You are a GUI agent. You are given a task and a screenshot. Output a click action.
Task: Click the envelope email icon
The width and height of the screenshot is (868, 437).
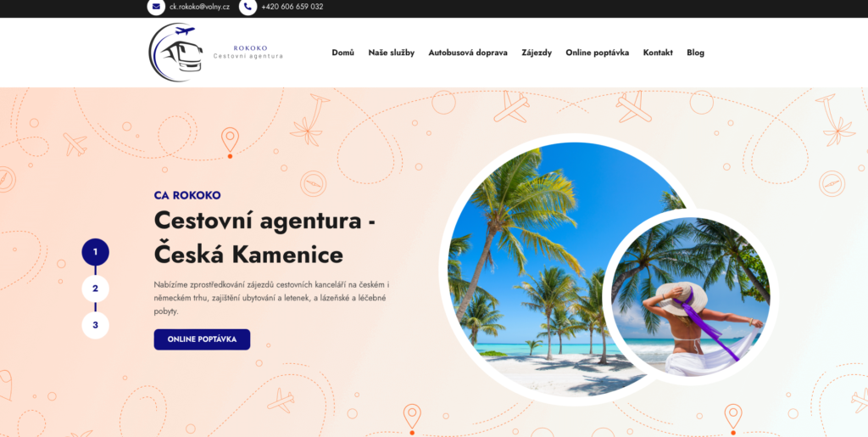[156, 7]
